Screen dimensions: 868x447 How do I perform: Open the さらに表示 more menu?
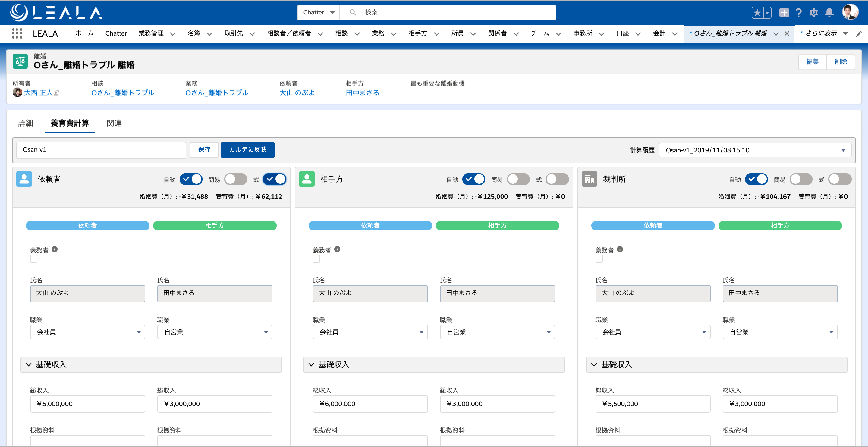(x=824, y=33)
